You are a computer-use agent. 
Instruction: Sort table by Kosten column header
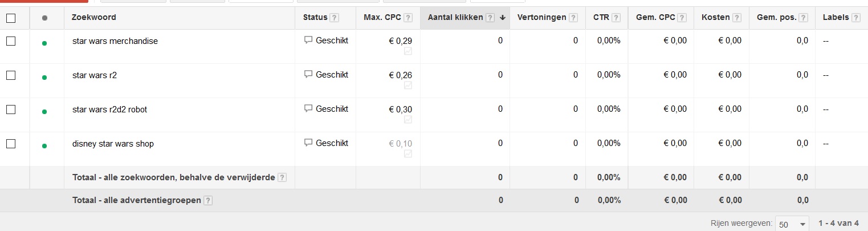click(x=716, y=17)
